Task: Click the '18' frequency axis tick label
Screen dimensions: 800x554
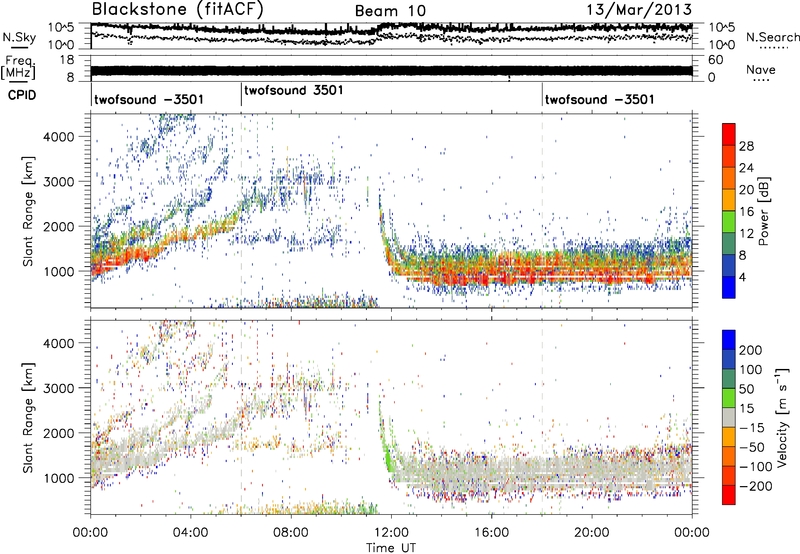Action: [67, 60]
